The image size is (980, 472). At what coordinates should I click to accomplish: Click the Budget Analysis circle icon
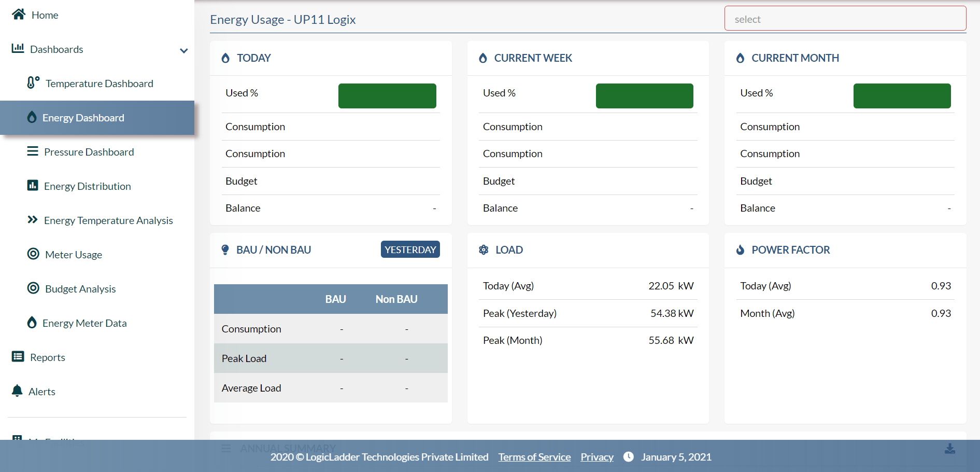point(33,288)
